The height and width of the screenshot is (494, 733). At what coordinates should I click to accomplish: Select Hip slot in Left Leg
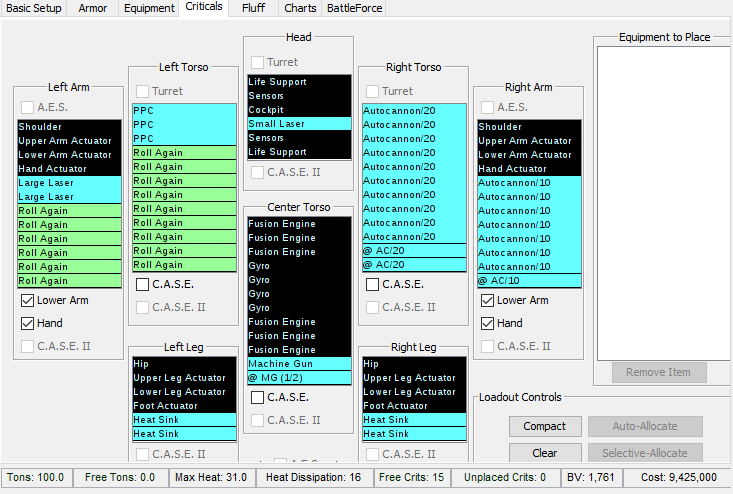(184, 364)
